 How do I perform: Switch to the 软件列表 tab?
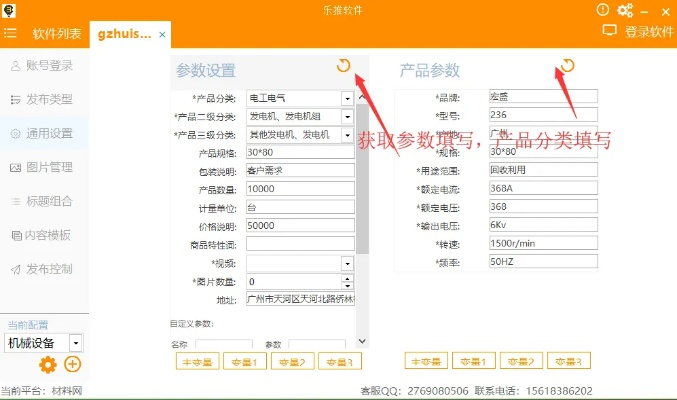click(57, 33)
